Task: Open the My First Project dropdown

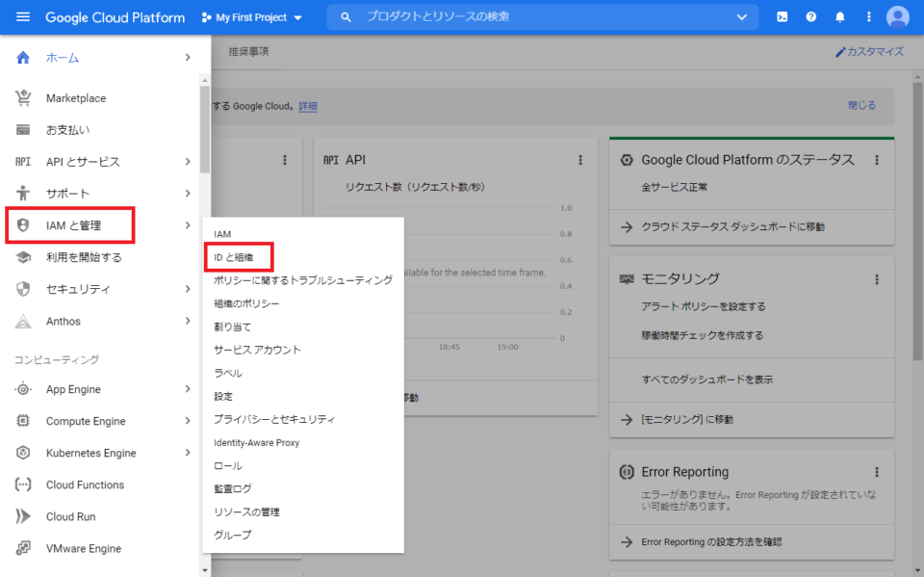Action: pos(252,16)
